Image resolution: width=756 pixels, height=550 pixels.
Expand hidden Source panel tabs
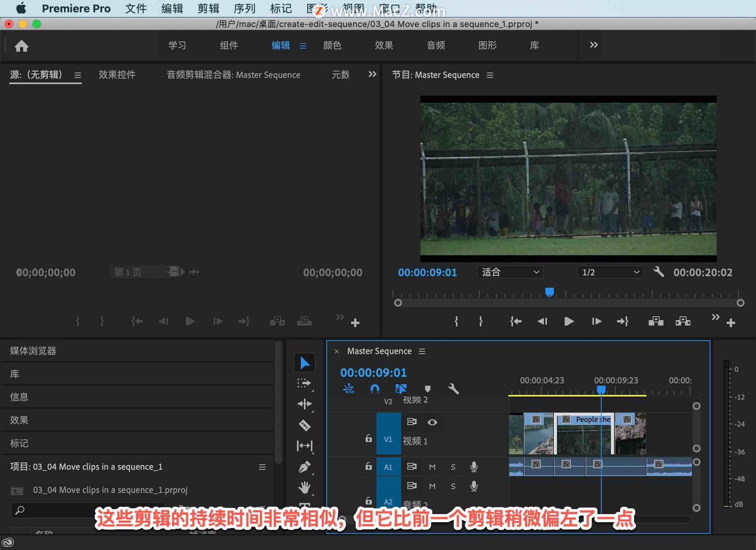click(372, 74)
